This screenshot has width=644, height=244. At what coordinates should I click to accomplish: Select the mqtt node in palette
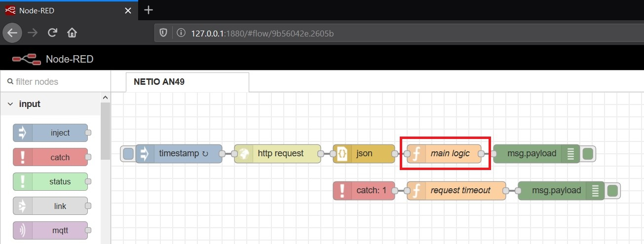pyautogui.click(x=50, y=230)
